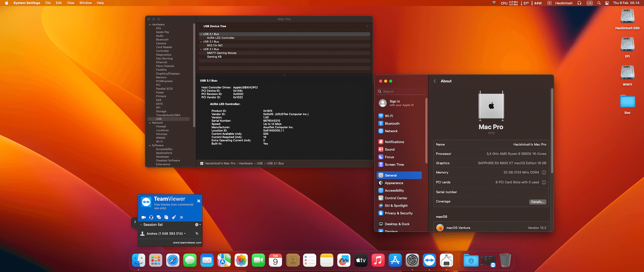The height and width of the screenshot is (272, 644).
Task: Collapse the TeamViewer side panel arrow
Action: pyautogui.click(x=135, y=222)
